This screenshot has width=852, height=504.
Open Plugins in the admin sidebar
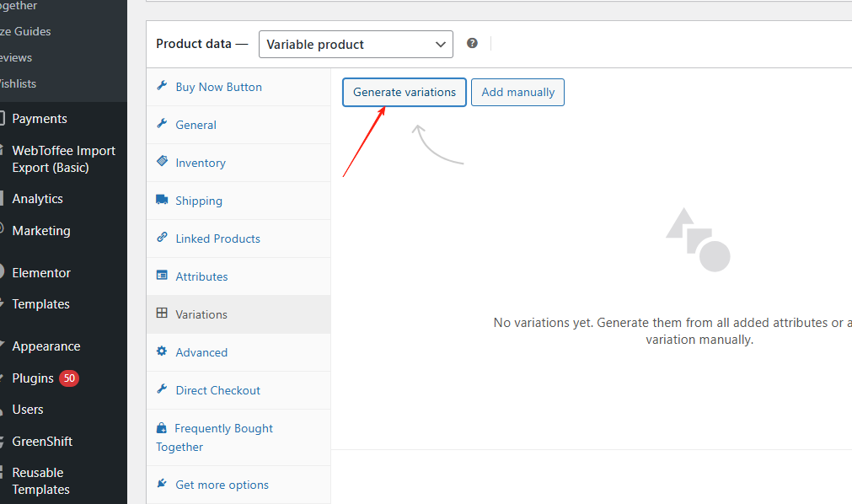click(33, 378)
